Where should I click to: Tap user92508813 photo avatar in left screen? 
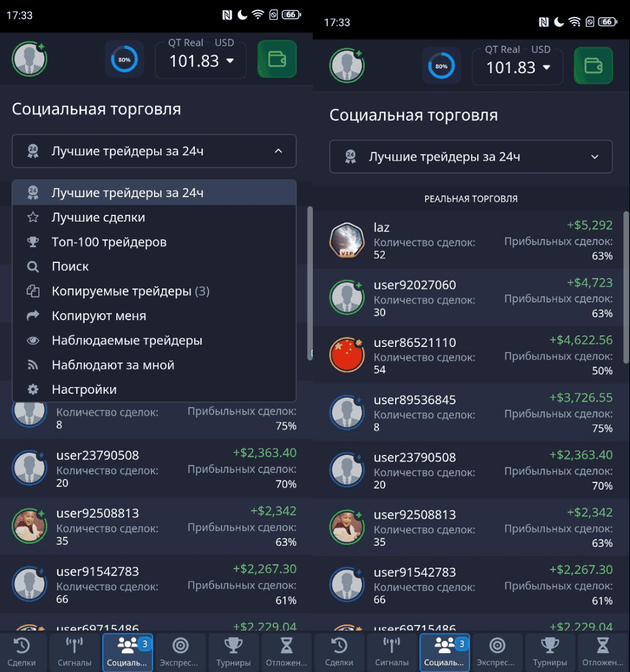click(x=29, y=525)
